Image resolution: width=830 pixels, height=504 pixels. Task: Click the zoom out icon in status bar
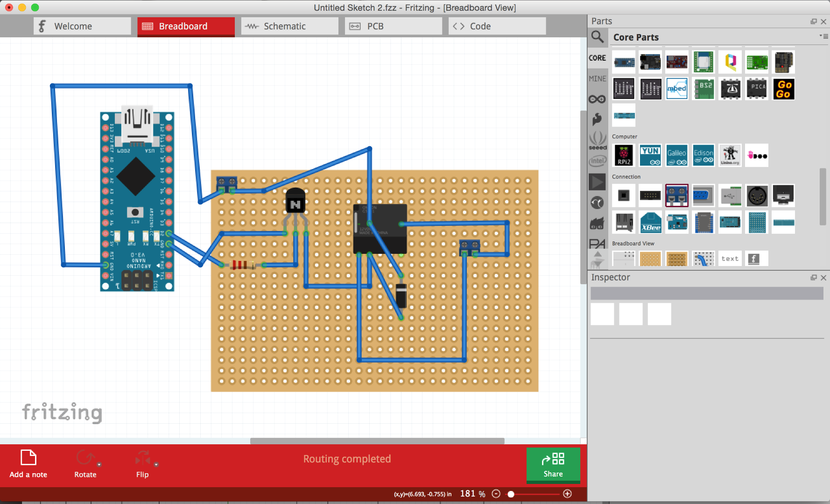(x=496, y=493)
